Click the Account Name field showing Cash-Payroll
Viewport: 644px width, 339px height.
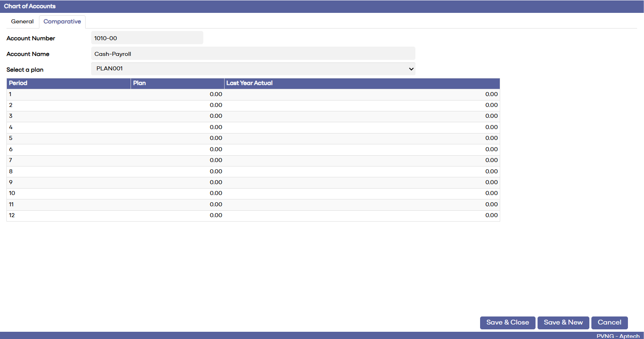pos(253,53)
